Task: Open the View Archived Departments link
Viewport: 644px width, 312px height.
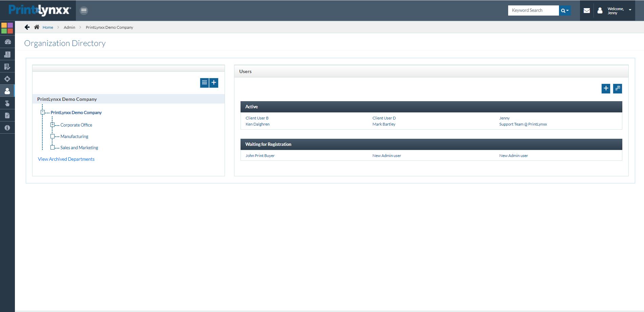Action: (x=66, y=159)
